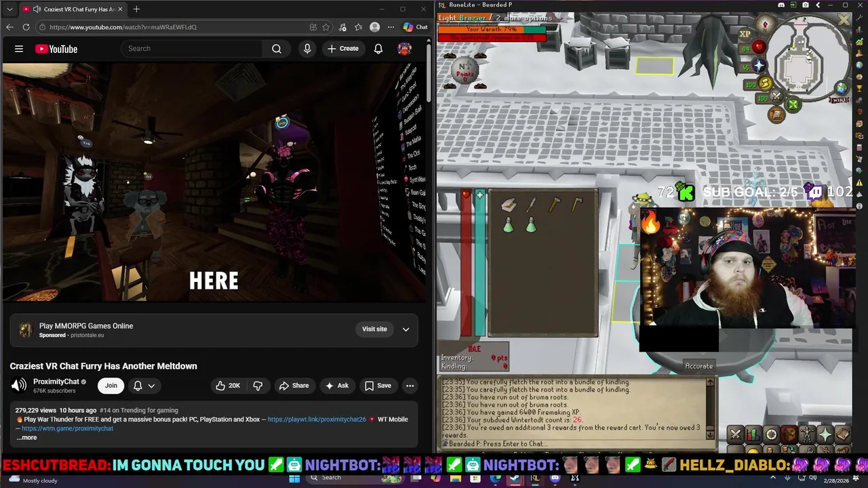Open the YouTube hamburger guide menu
This screenshot has width=868, height=488.
[19, 49]
